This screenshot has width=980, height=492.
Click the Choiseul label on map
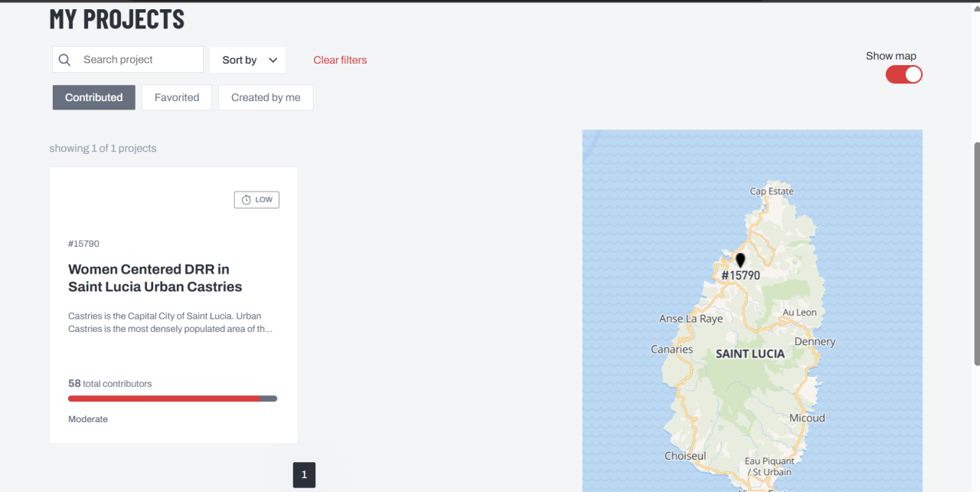(x=685, y=456)
